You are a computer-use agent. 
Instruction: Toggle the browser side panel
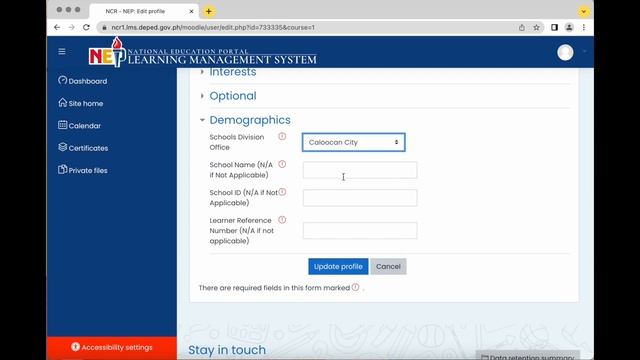(554, 27)
